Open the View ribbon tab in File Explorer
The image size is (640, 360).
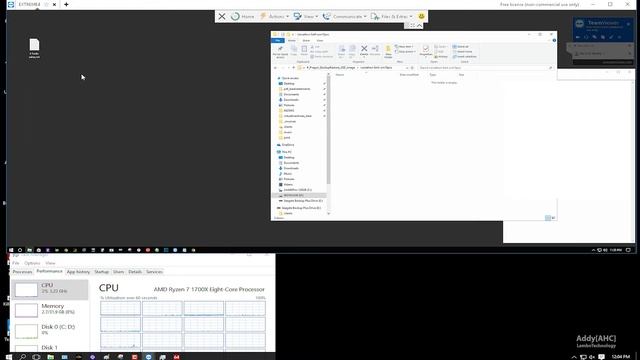pyautogui.click(x=320, y=40)
